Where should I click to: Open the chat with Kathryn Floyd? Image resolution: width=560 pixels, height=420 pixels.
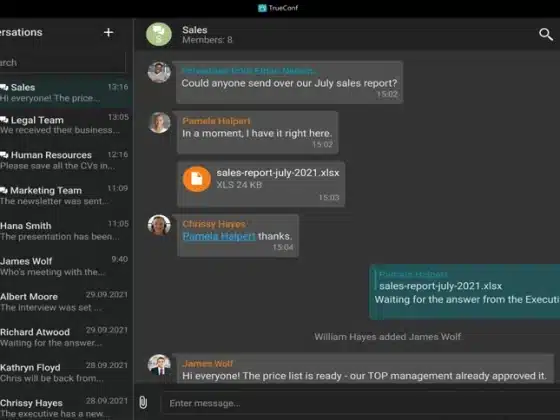(66, 372)
